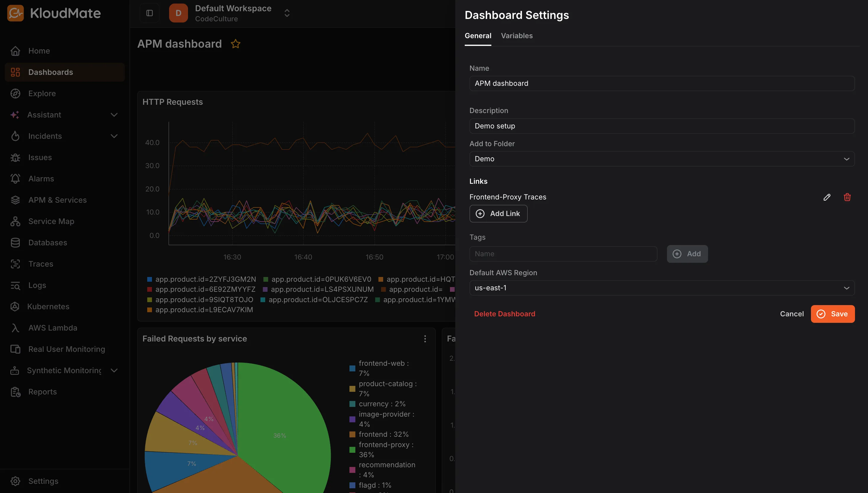Click the Settings gear icon
Screen dimensions: 868x493
[x=15, y=481]
